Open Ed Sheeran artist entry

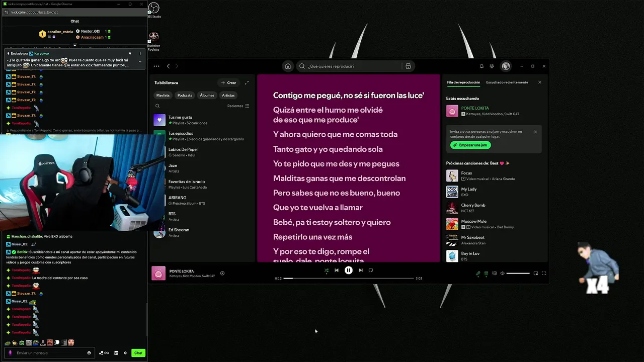(x=202, y=232)
